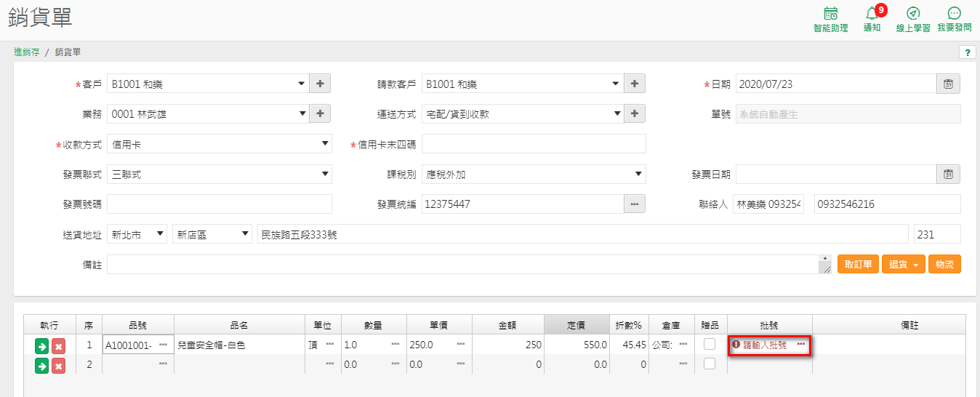
Task: Open the help question mark icon
Action: coord(967,52)
